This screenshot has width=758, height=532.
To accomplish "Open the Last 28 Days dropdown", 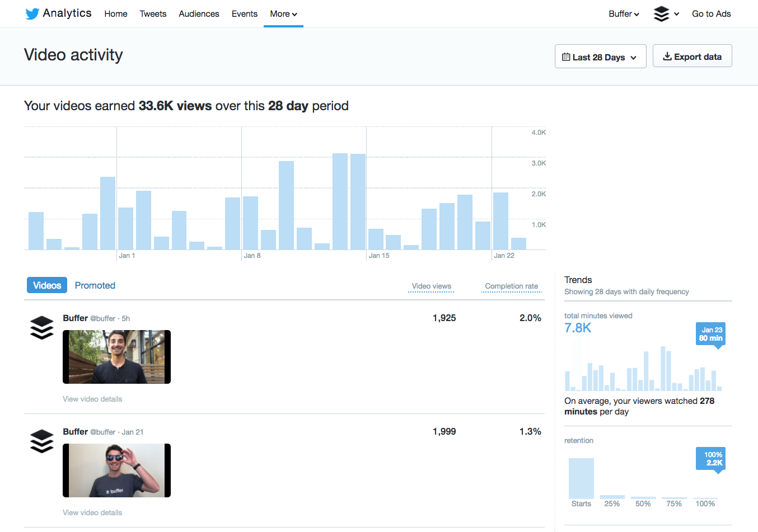I will 600,56.
